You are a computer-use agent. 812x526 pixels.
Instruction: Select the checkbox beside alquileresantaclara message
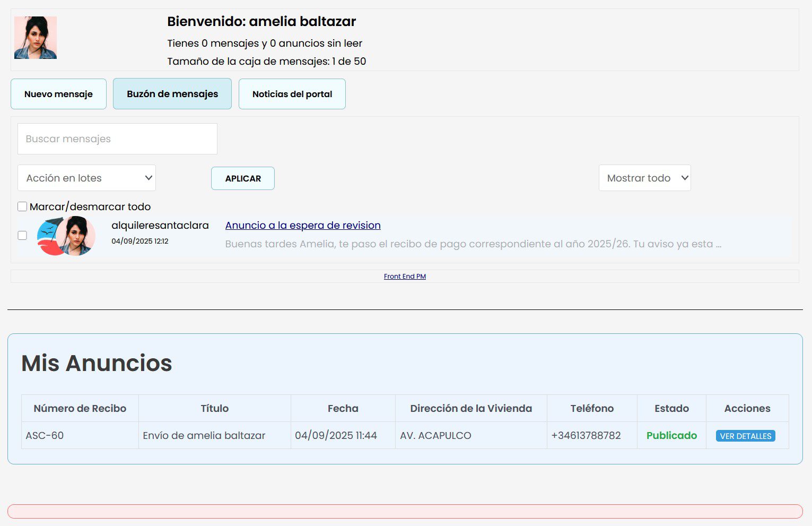click(x=22, y=235)
